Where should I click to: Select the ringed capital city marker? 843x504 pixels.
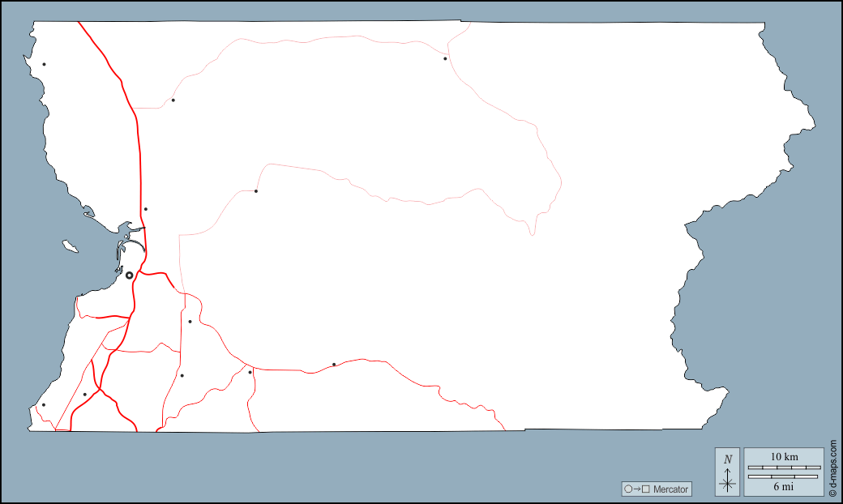129,275
